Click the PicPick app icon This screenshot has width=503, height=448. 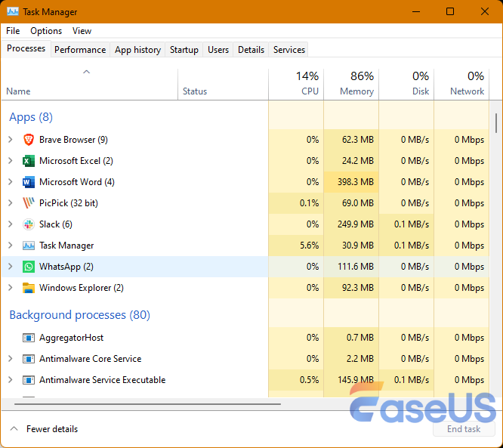coord(29,203)
